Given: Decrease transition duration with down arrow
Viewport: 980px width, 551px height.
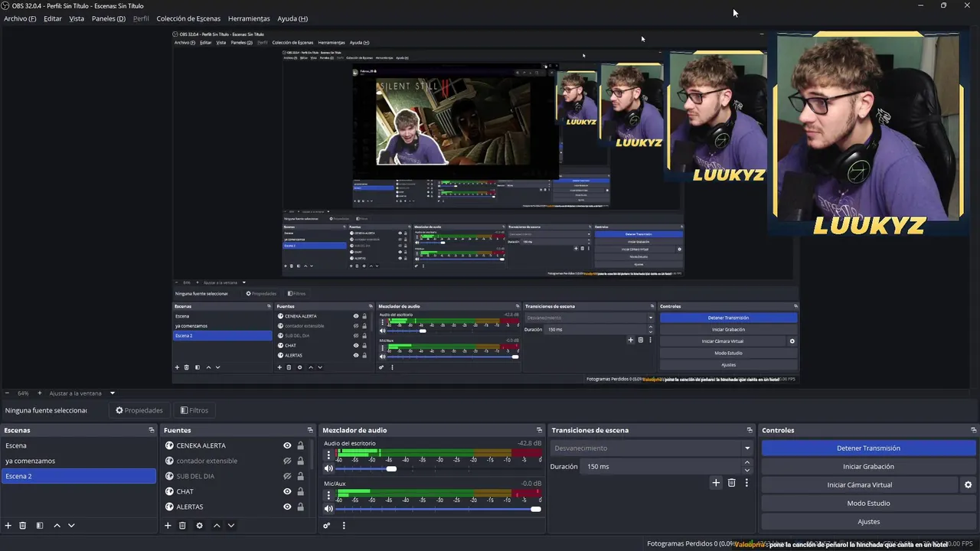Looking at the screenshot, I should pos(747,470).
